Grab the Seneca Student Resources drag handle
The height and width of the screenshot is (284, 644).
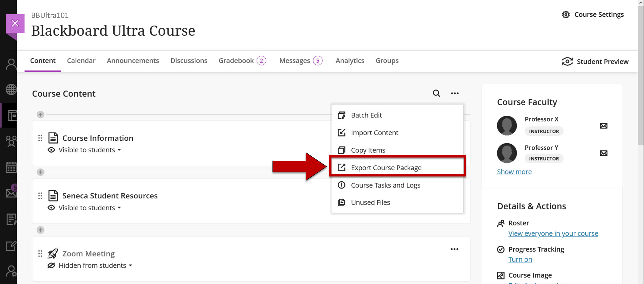click(40, 196)
